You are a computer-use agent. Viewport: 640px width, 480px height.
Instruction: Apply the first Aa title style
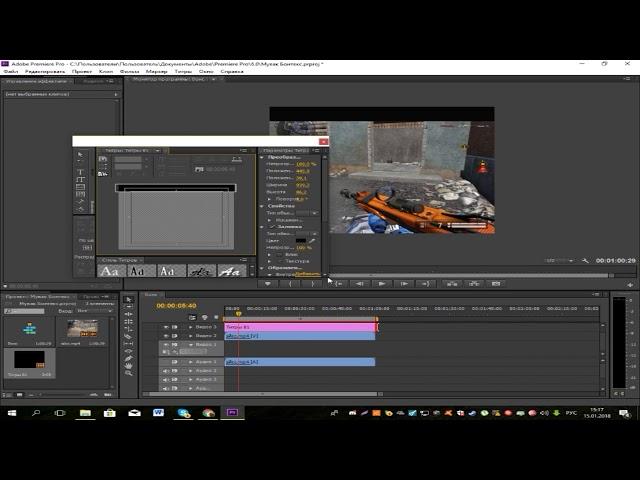(x=111, y=271)
